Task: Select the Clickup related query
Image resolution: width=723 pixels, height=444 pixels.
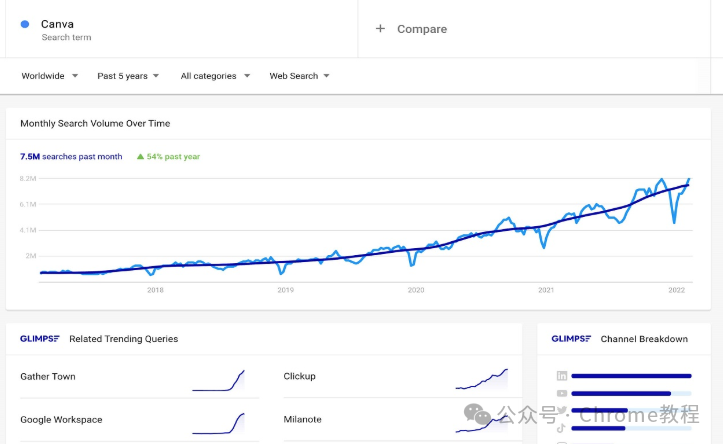Action: pos(299,376)
